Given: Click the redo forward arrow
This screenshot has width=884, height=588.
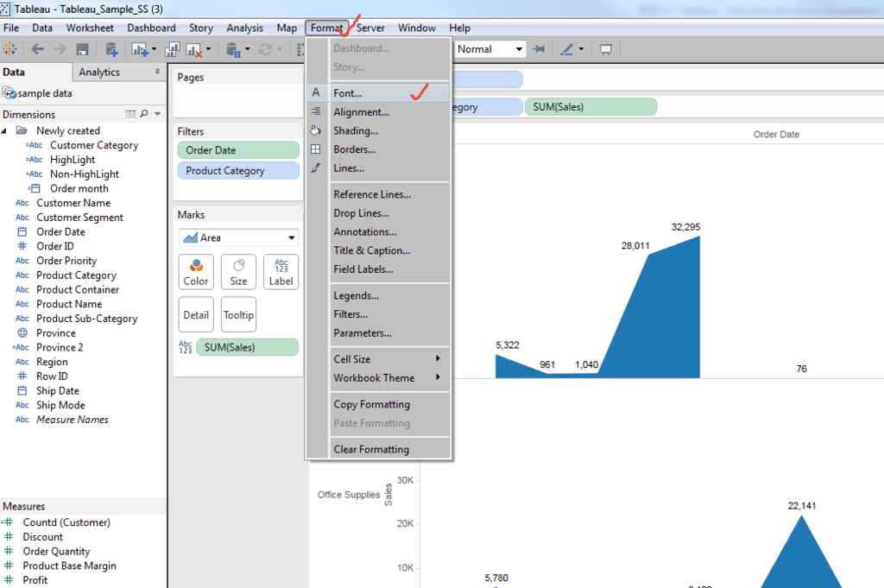Looking at the screenshot, I should point(60,49).
